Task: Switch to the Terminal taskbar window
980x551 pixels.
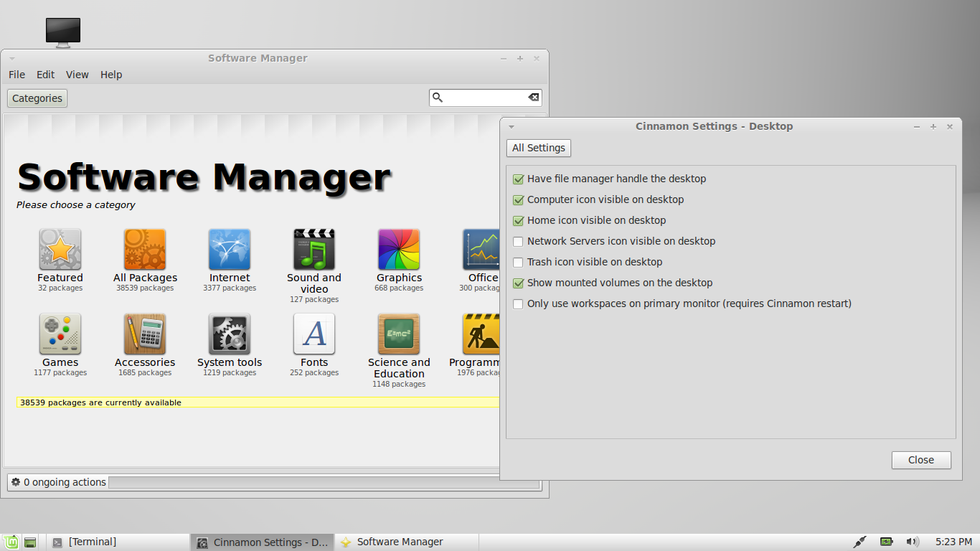Action: point(118,542)
